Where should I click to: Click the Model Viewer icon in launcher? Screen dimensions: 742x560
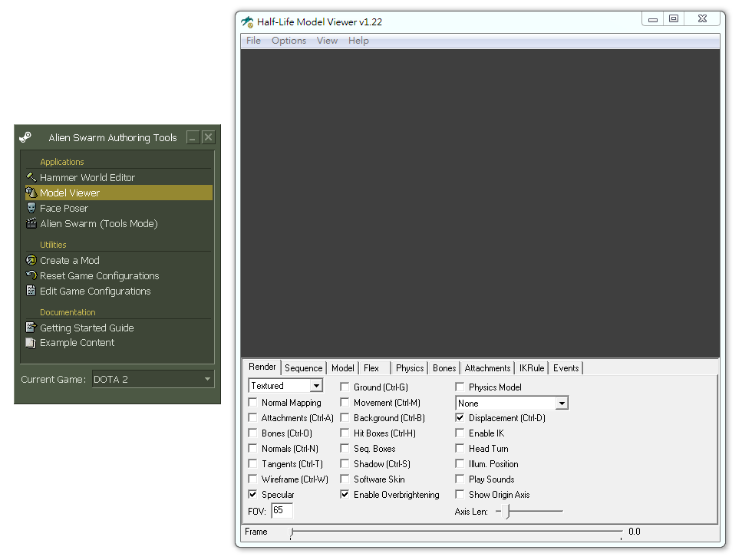pyautogui.click(x=31, y=193)
